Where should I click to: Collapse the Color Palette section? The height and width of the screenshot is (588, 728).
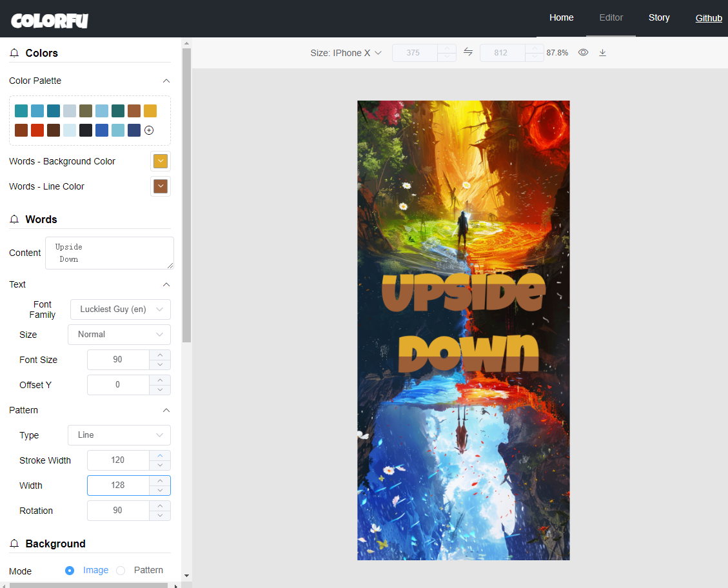[x=166, y=81]
